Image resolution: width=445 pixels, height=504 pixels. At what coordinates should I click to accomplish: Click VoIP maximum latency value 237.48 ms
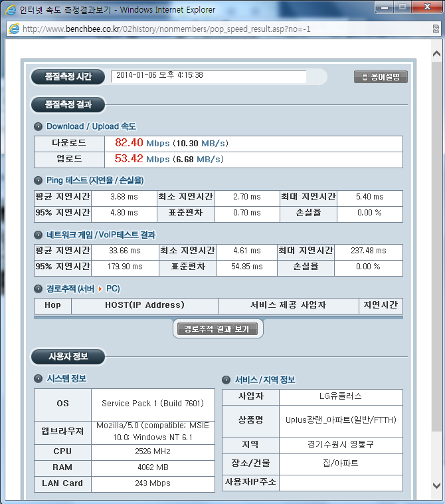coord(369,251)
